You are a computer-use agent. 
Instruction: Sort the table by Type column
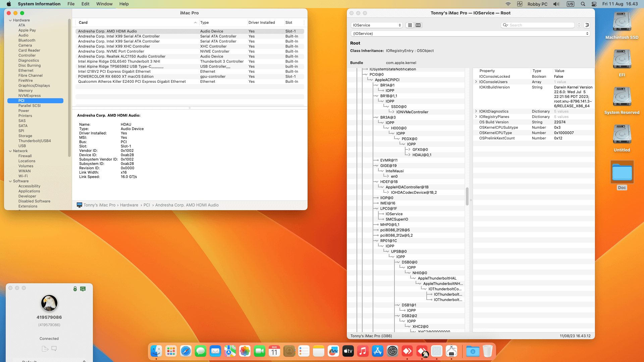click(x=223, y=22)
